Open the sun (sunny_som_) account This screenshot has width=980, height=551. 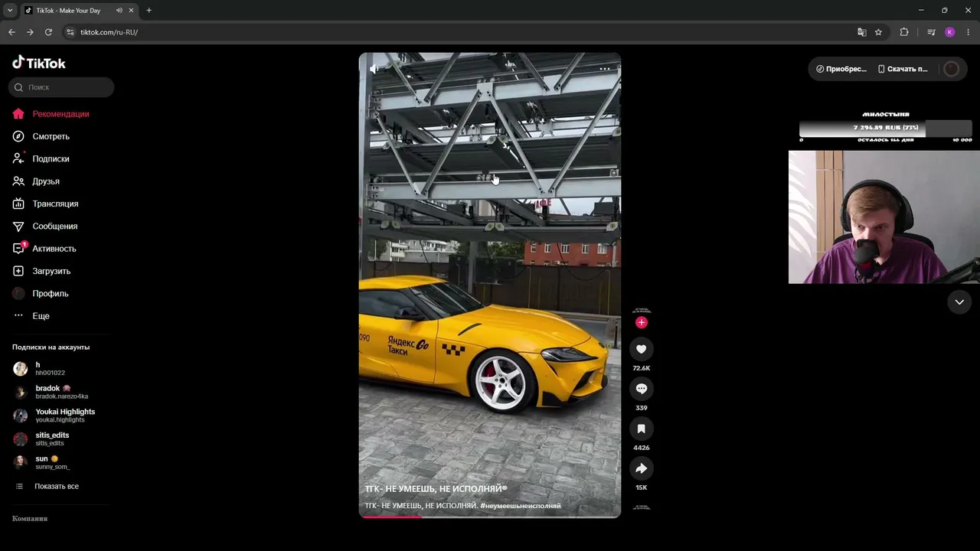(x=41, y=462)
